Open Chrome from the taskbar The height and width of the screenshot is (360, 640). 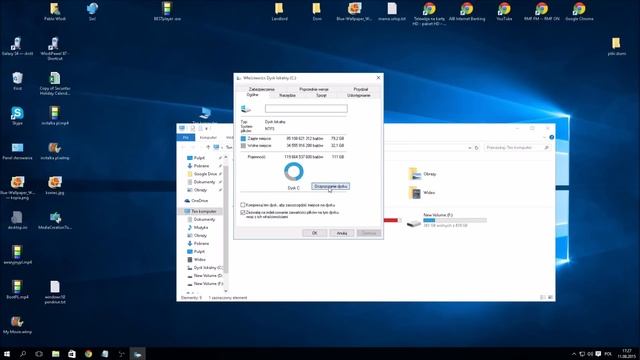(x=88, y=353)
